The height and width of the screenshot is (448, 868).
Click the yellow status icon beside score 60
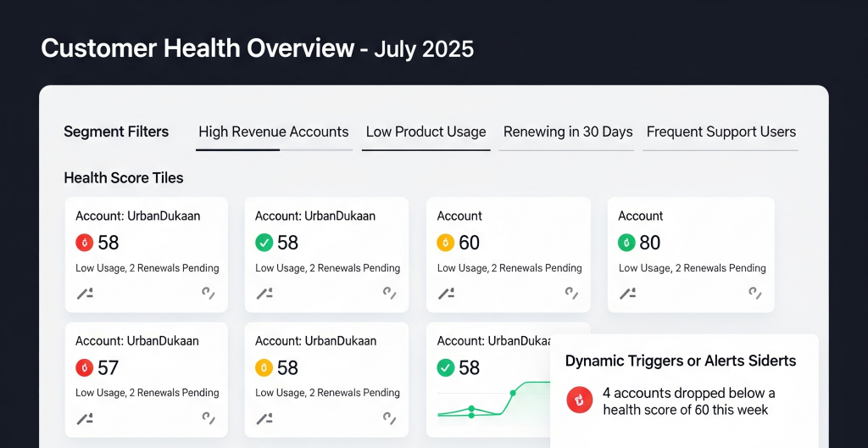tap(446, 243)
